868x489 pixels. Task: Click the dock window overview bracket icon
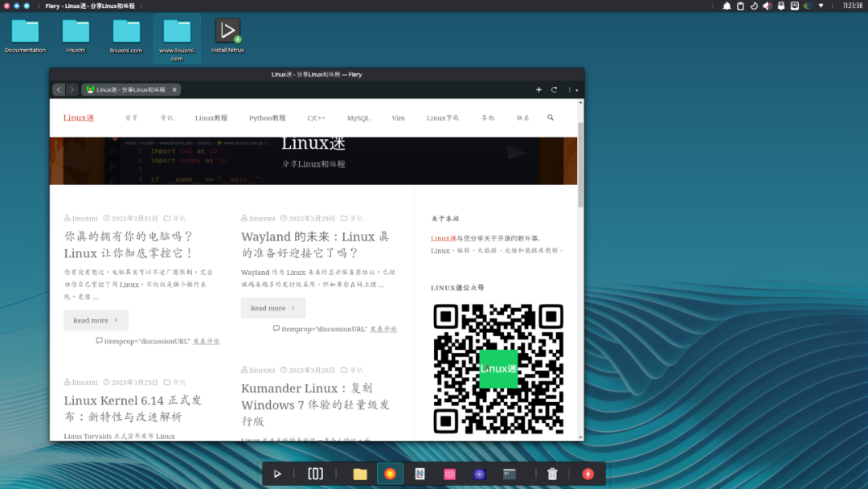[316, 474]
